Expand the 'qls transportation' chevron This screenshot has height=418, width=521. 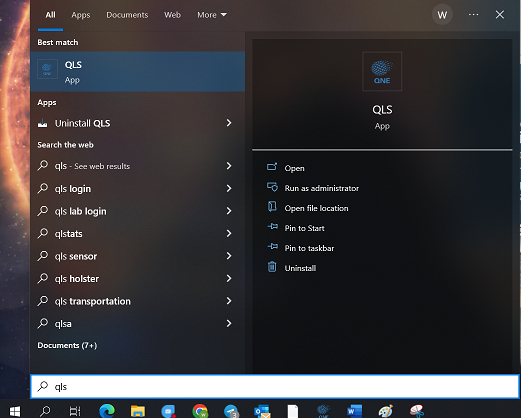pos(229,301)
